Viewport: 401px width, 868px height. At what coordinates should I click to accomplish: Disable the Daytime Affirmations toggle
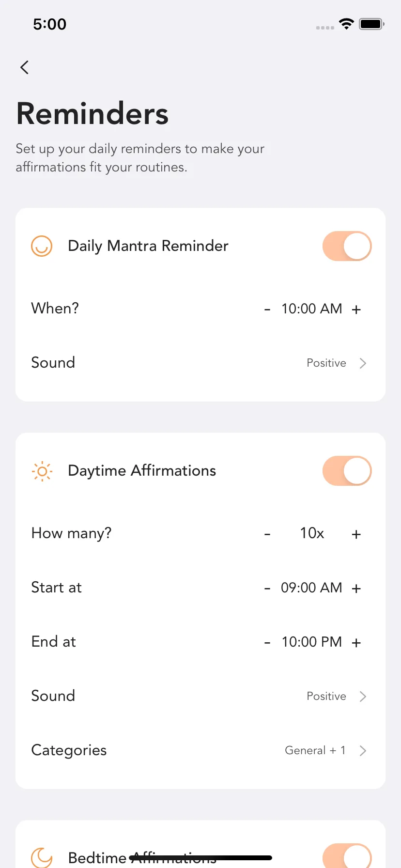coord(347,471)
